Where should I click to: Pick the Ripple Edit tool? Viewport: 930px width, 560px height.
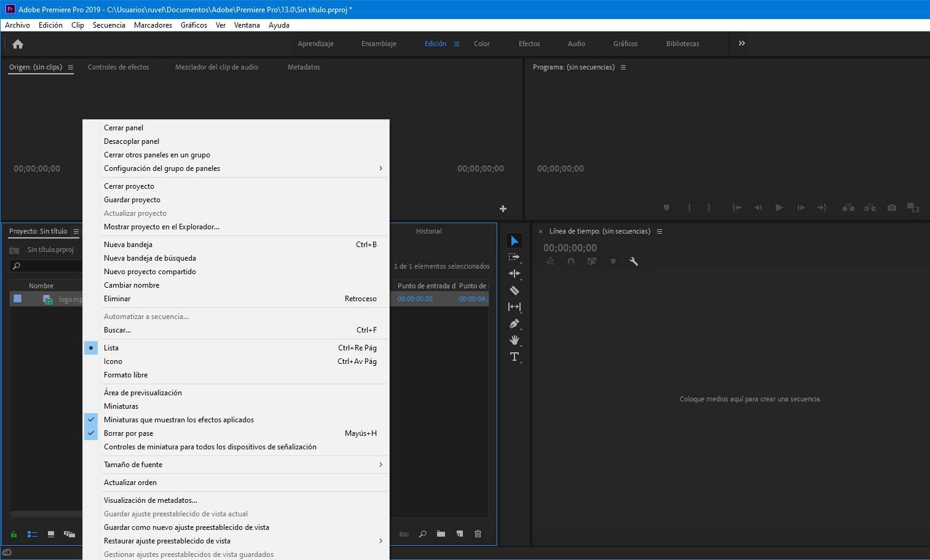[x=514, y=274]
